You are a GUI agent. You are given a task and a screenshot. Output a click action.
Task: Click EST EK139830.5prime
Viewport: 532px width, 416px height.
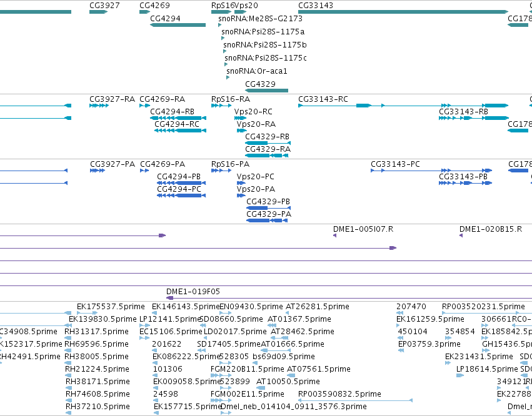(103, 319)
